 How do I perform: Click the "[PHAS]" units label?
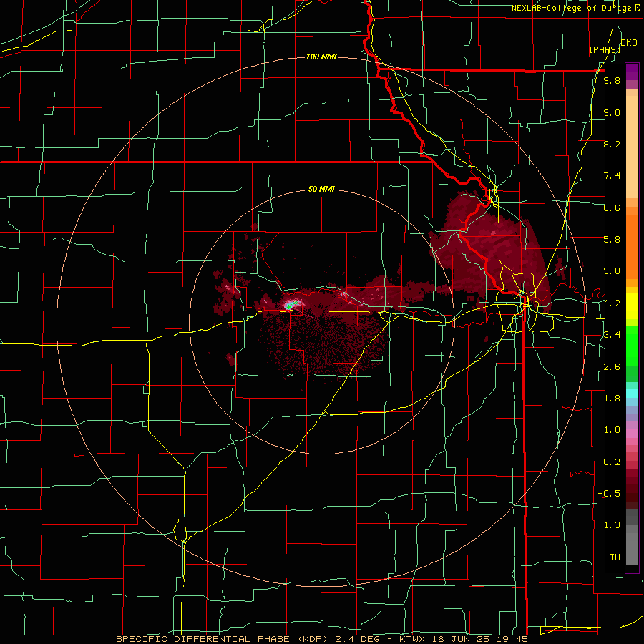605,49
